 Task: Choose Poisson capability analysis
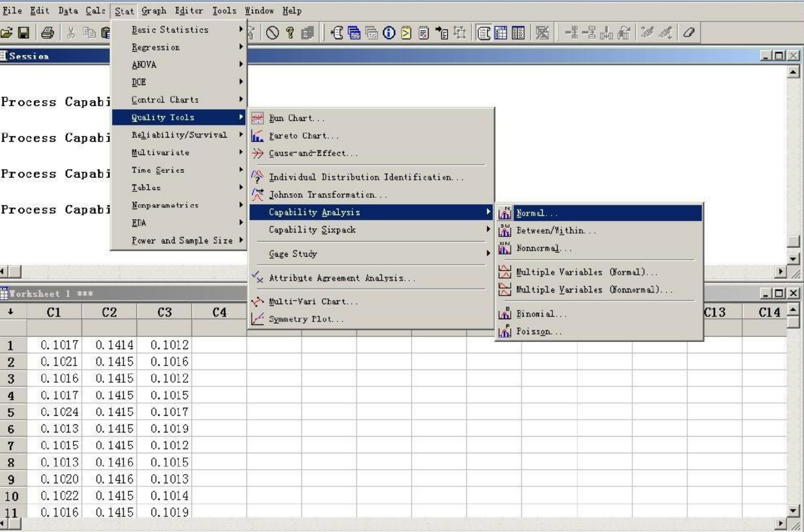599,331
